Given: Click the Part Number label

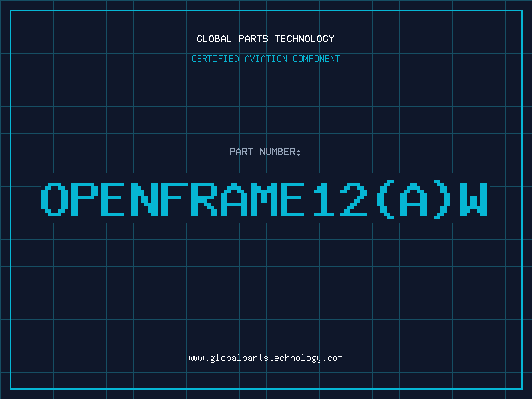Looking at the screenshot, I should 265,152.
